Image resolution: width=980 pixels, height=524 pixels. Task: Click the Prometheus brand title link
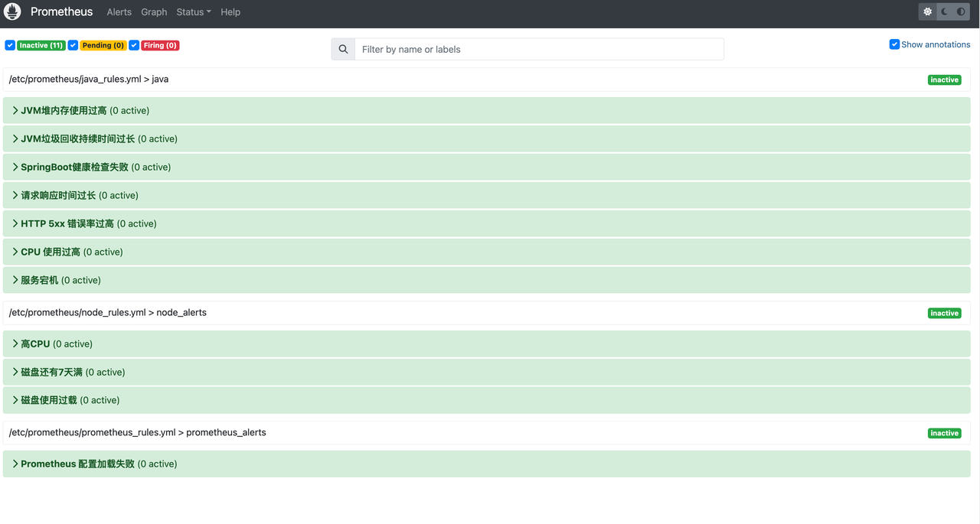[x=61, y=12]
